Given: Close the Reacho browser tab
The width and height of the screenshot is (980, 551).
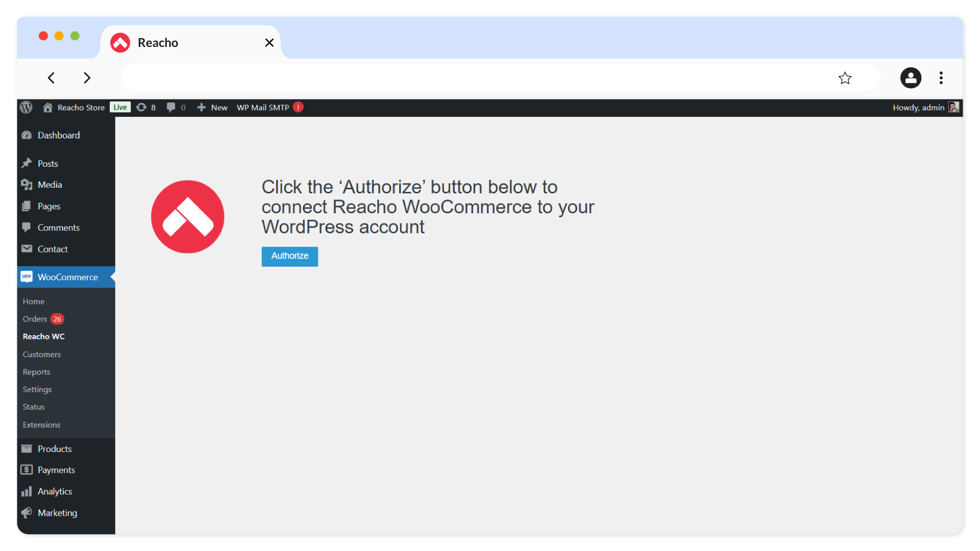Looking at the screenshot, I should (269, 43).
